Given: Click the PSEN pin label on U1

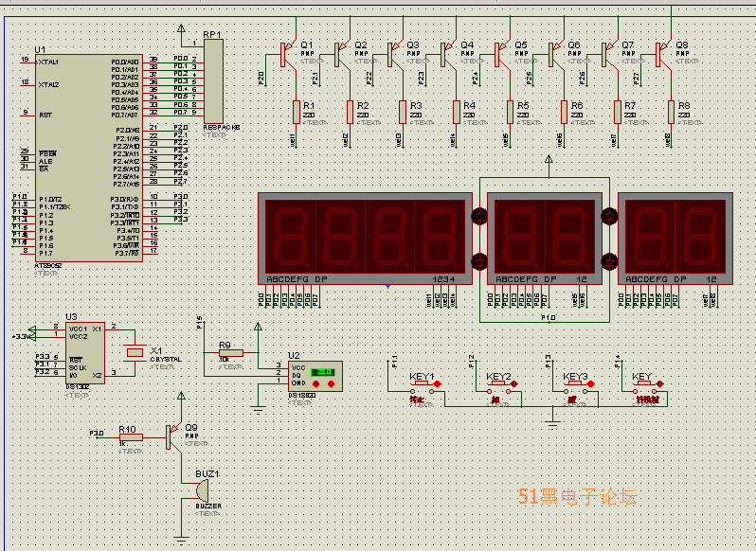Looking at the screenshot, I should tap(47, 153).
